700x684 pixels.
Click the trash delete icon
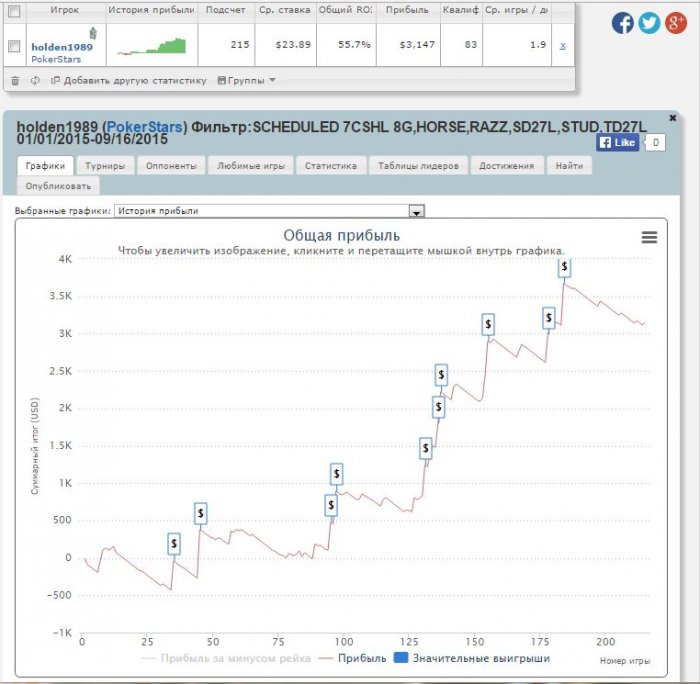click(15, 80)
